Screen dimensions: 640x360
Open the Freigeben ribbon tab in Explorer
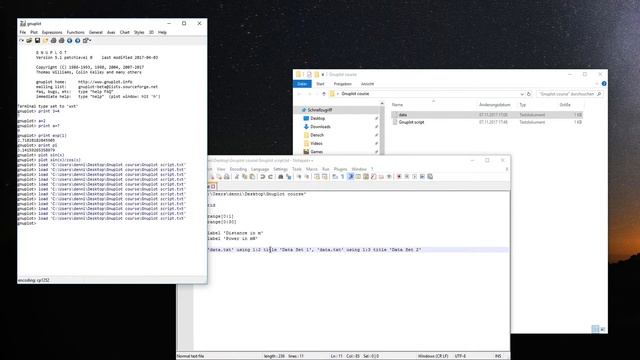[342, 84]
